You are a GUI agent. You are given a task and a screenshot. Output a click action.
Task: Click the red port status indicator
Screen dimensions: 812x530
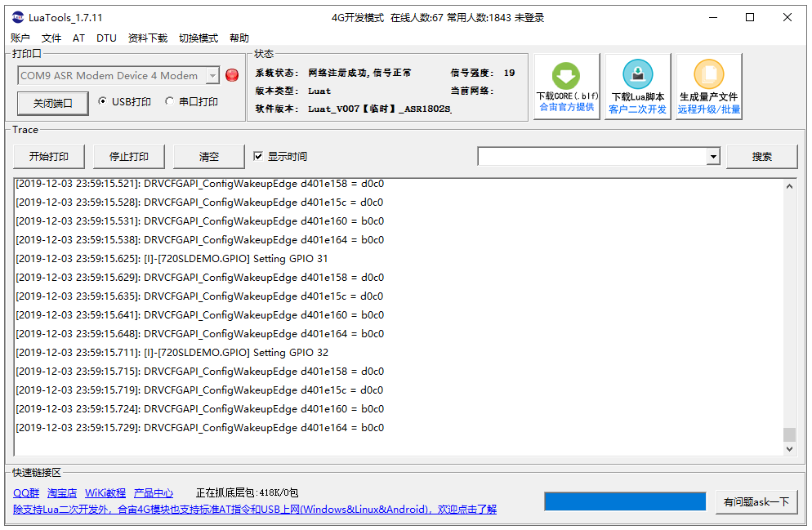coord(232,76)
